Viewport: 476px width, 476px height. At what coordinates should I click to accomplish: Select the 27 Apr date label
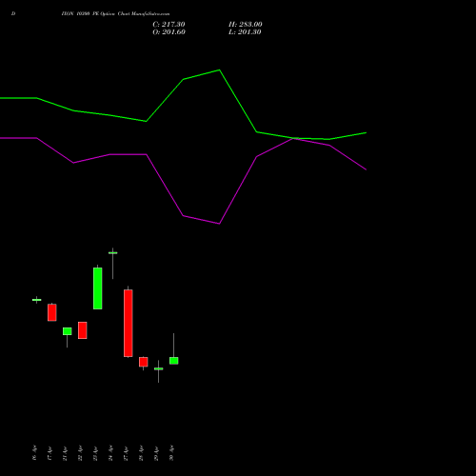126,453
